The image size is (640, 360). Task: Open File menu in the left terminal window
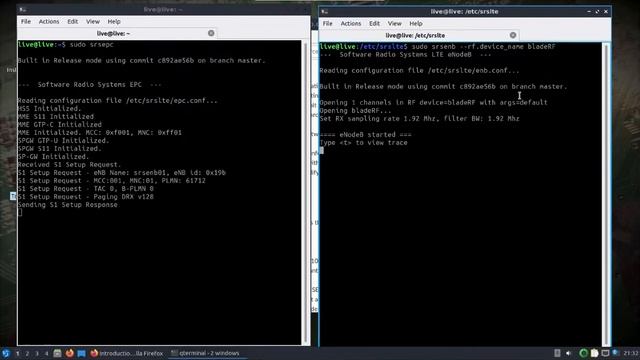(x=26, y=22)
